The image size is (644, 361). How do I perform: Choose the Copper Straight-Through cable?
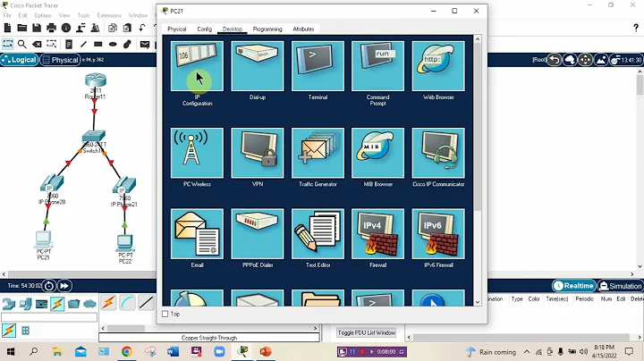pyautogui.click(x=146, y=303)
